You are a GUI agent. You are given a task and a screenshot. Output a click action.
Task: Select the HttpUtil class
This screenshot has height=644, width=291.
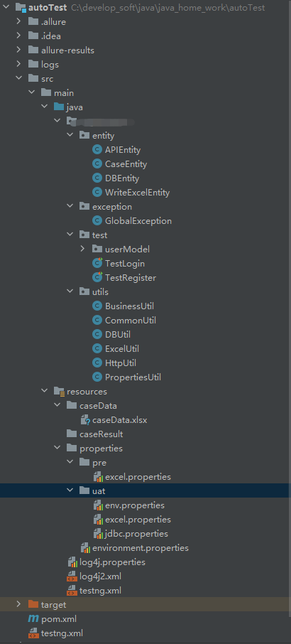point(114,363)
